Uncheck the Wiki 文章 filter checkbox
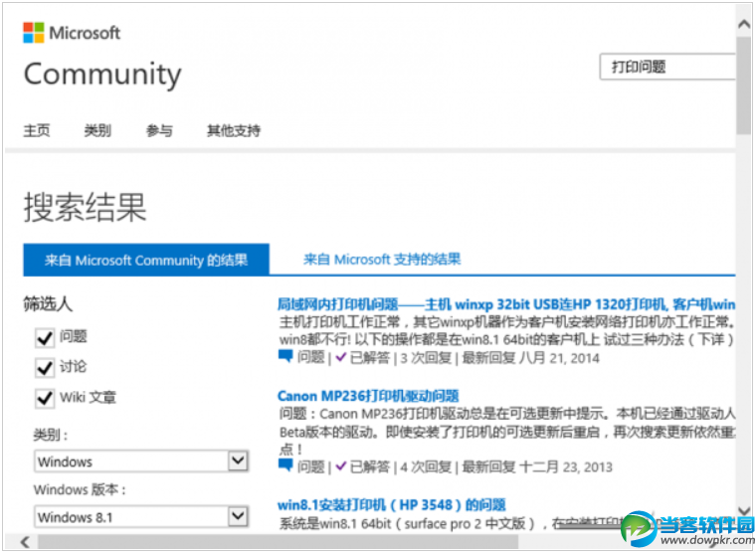This screenshot has width=756, height=554. 45,399
